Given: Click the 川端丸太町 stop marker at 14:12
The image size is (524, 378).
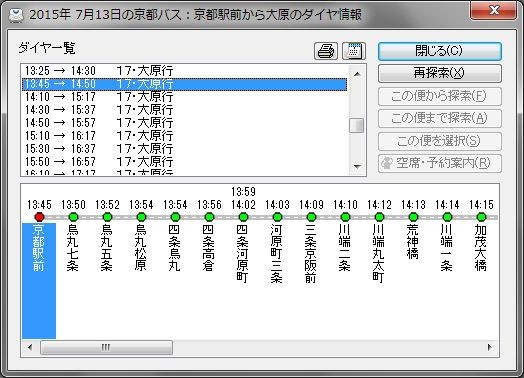Looking at the screenshot, I should point(379,217).
